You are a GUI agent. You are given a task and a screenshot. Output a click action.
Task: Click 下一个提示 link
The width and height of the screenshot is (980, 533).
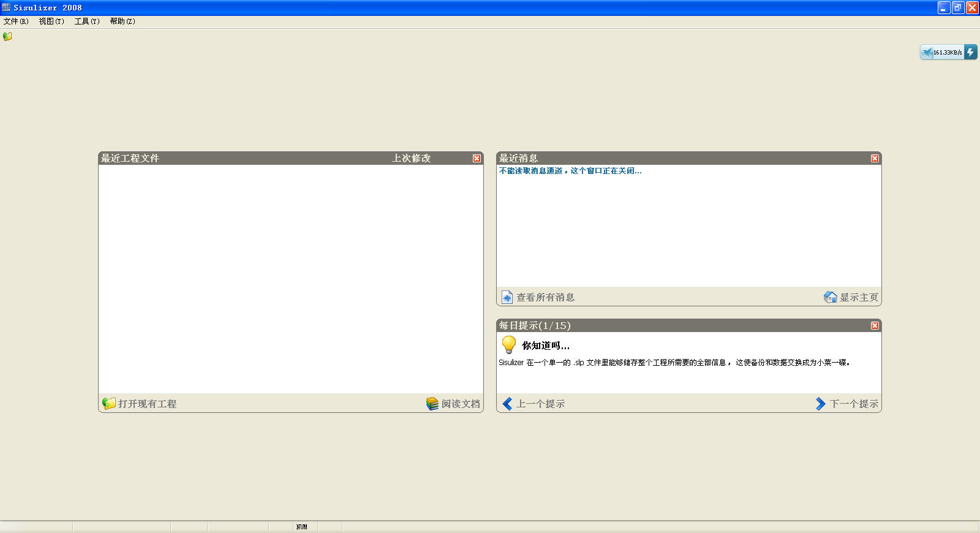854,404
